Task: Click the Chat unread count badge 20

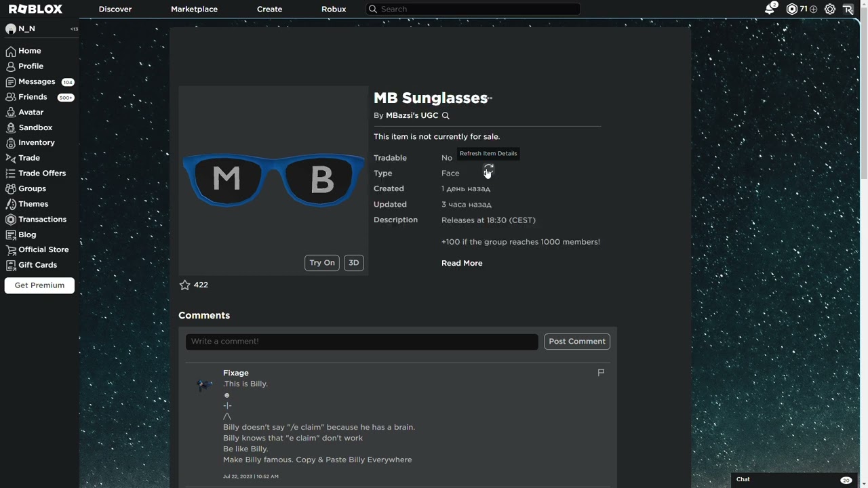Action: [x=846, y=481]
